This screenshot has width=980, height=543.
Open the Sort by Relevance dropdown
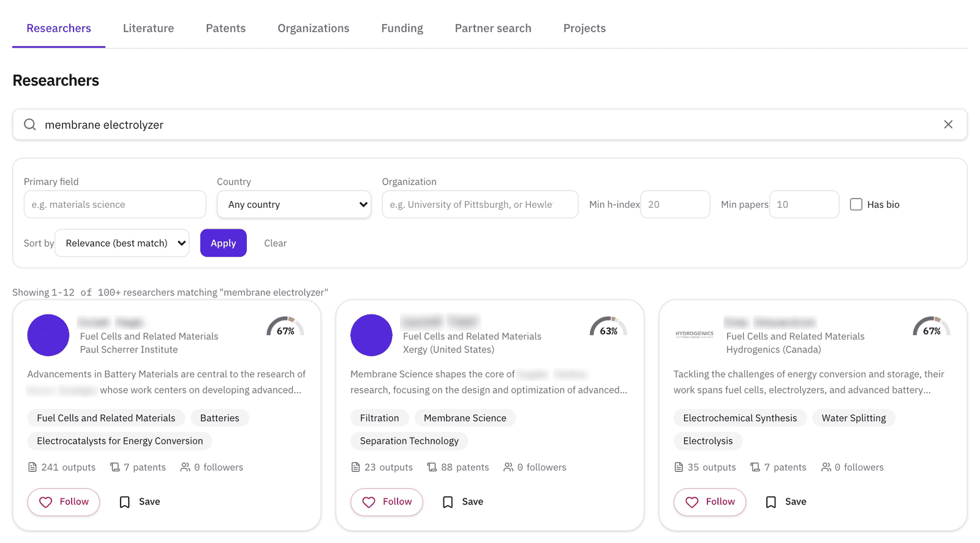click(x=122, y=243)
